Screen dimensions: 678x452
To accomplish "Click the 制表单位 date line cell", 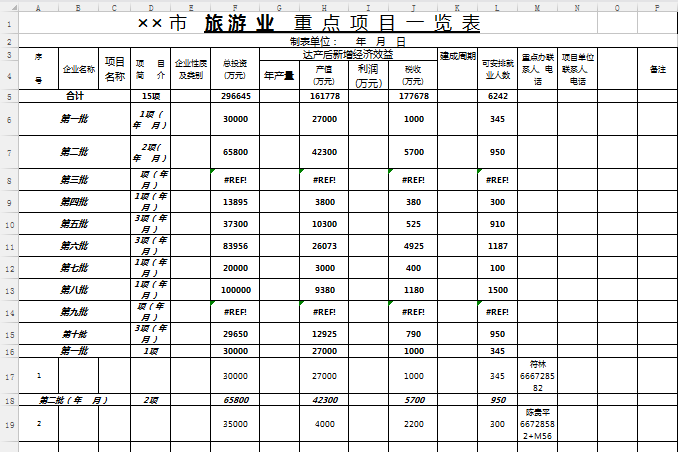I will (348, 41).
